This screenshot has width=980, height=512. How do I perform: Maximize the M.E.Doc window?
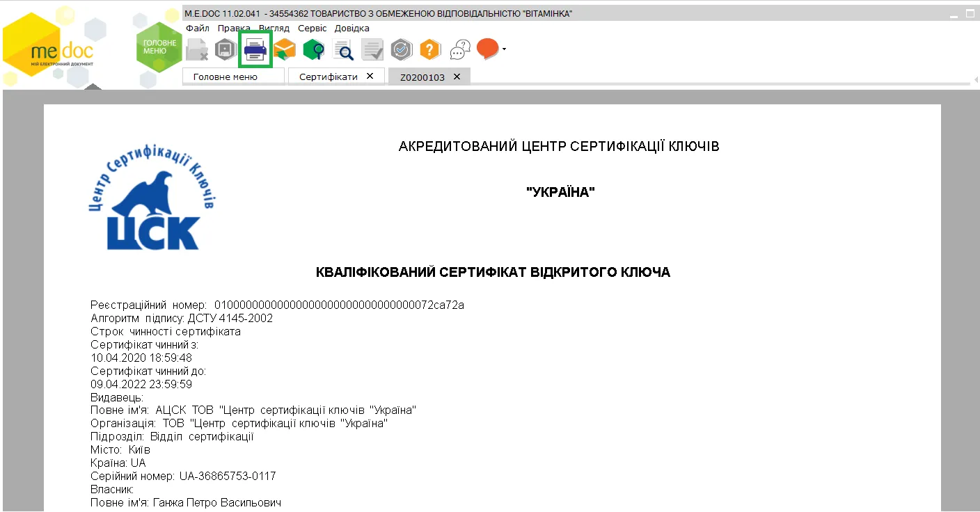[x=970, y=14]
